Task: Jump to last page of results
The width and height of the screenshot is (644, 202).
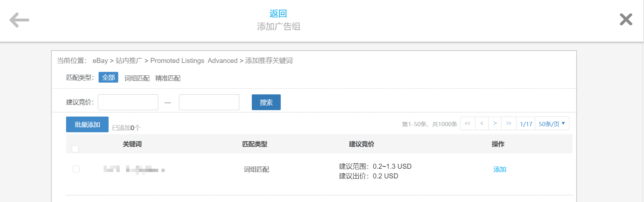Action: 509,124
